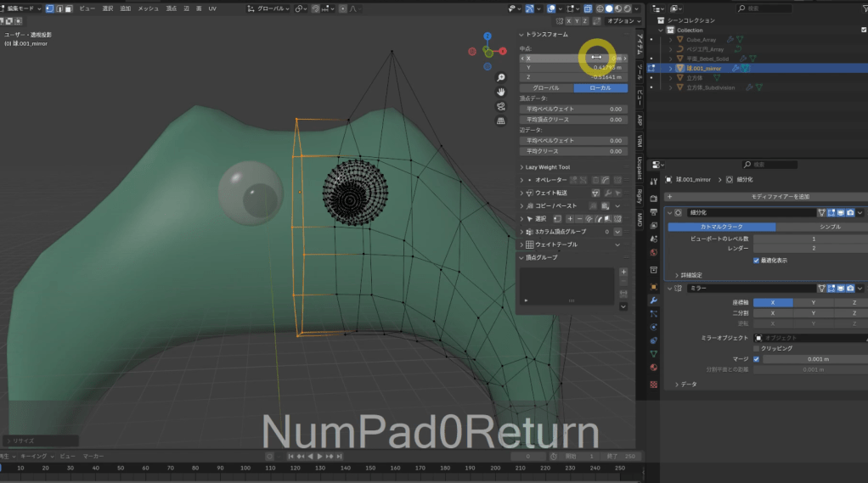The image size is (868, 483).
Task: Click the red X axis on navigation gizmo
Action: (504, 49)
